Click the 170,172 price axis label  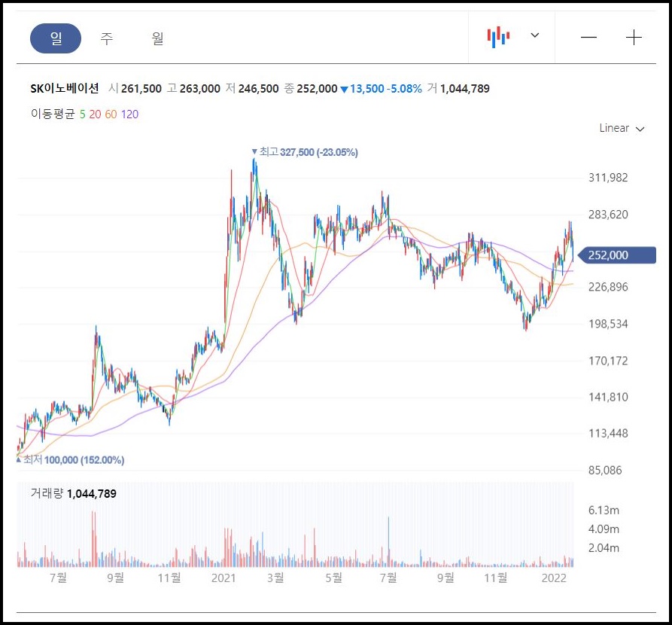(608, 361)
